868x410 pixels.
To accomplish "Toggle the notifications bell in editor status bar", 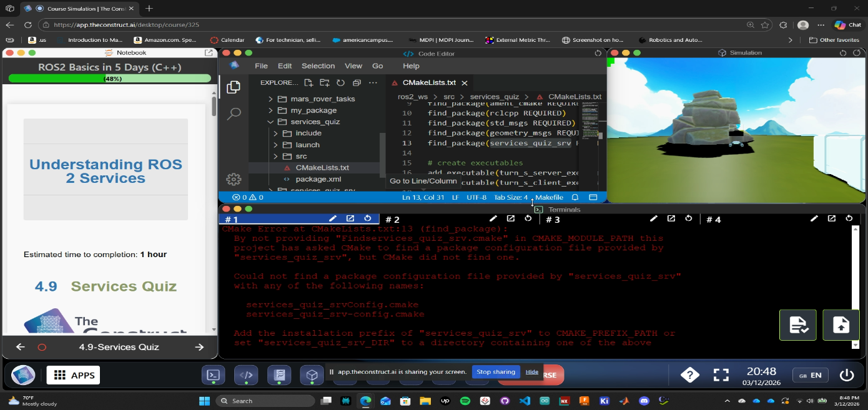I will click(575, 197).
